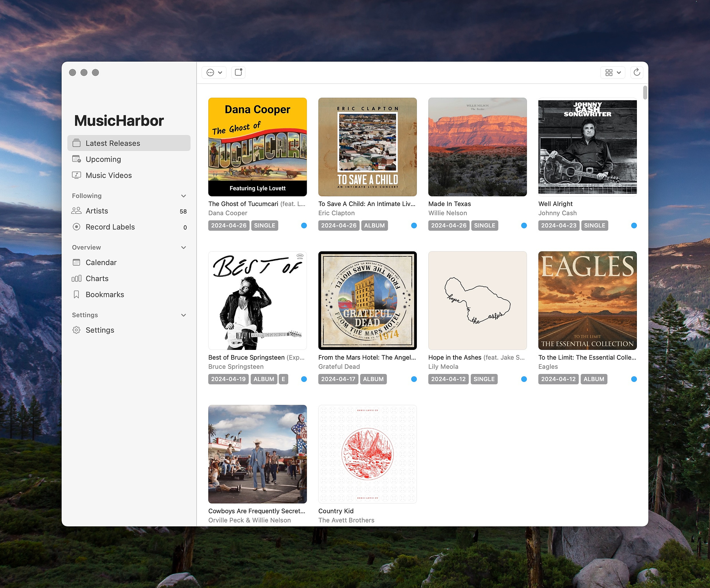Open Grateful Dead Mars Hotel cover

367,301
